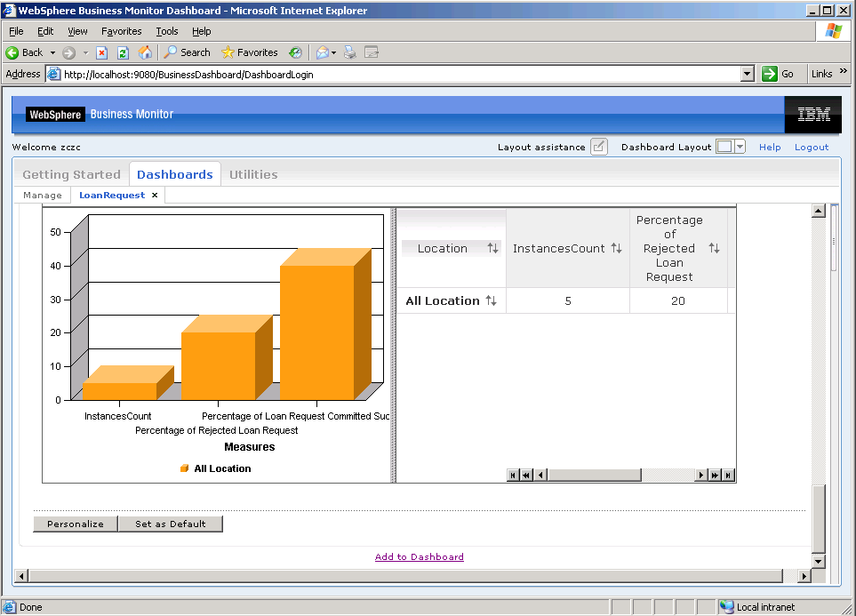The image size is (856, 616).
Task: Click the IBM logo
Action: (813, 114)
